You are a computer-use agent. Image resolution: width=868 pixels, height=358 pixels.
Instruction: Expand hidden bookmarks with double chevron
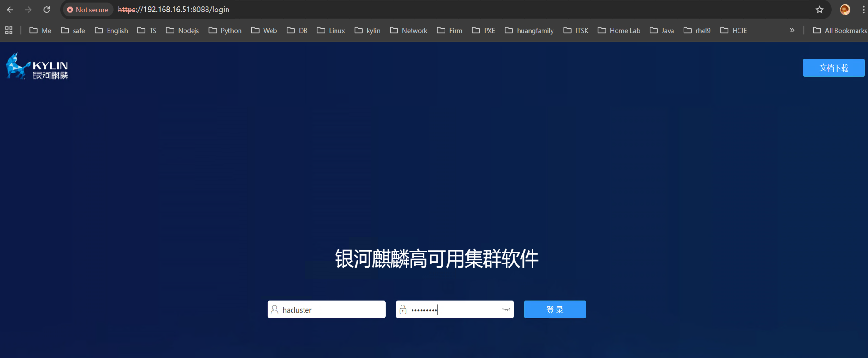pos(792,30)
